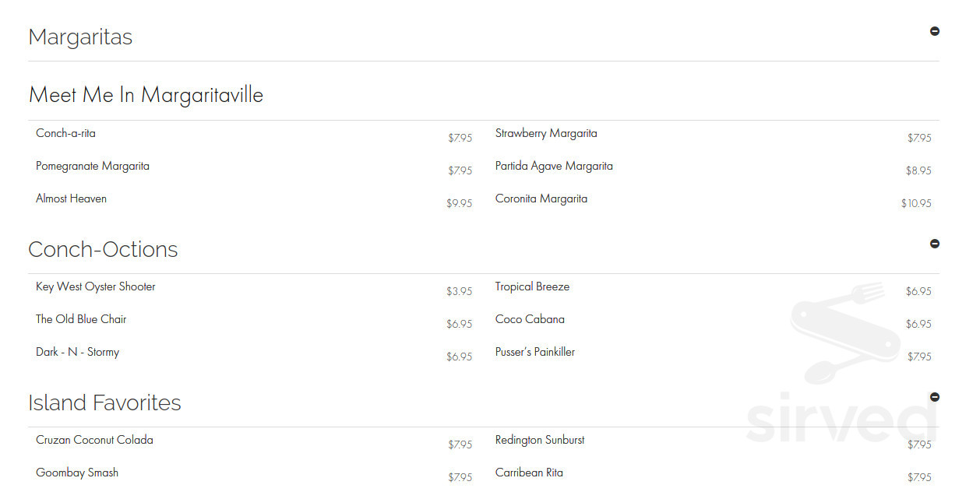Screen dimensions: 980x499
Task: Click the Pusser's Painkiller item
Action: point(535,352)
